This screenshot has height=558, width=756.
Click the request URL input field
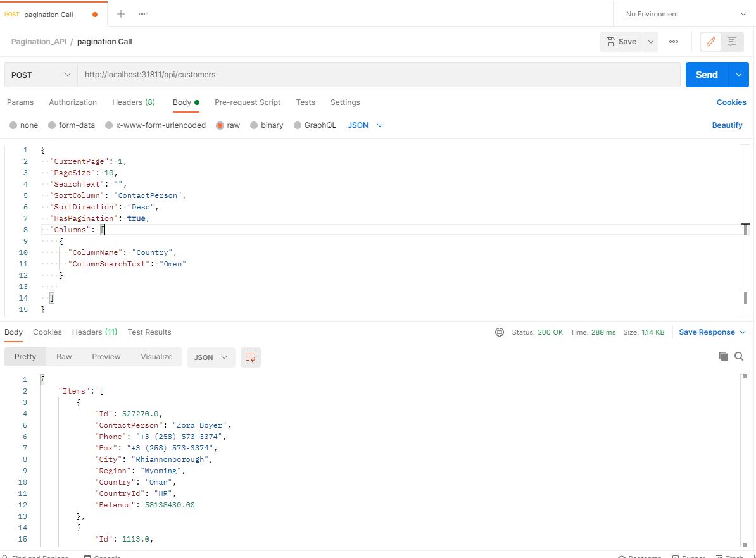379,75
